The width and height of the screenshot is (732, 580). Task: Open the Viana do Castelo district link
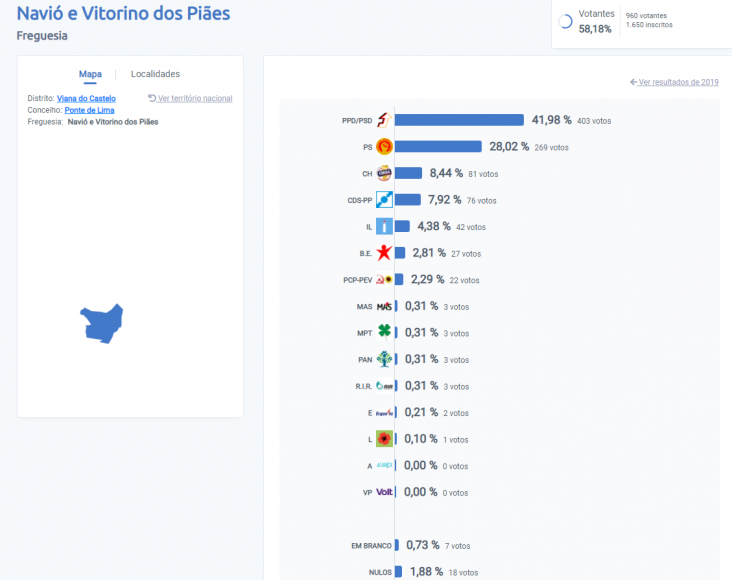86,98
